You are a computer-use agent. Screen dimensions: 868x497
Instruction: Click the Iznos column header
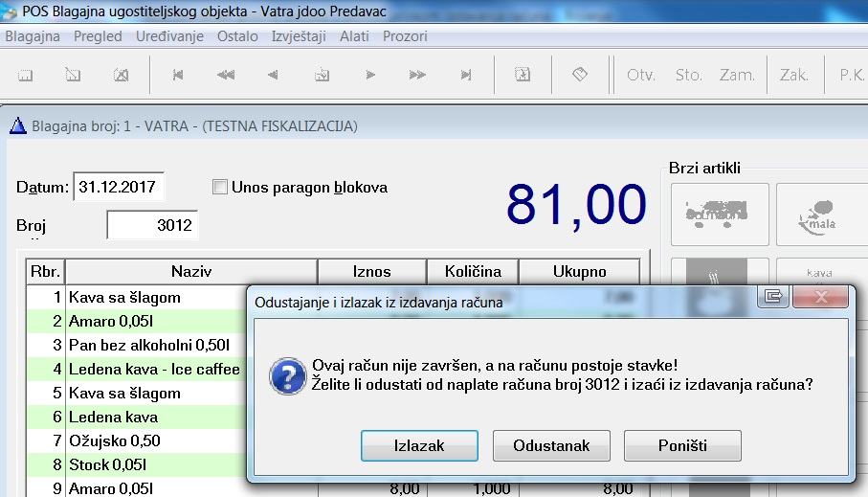coord(371,272)
